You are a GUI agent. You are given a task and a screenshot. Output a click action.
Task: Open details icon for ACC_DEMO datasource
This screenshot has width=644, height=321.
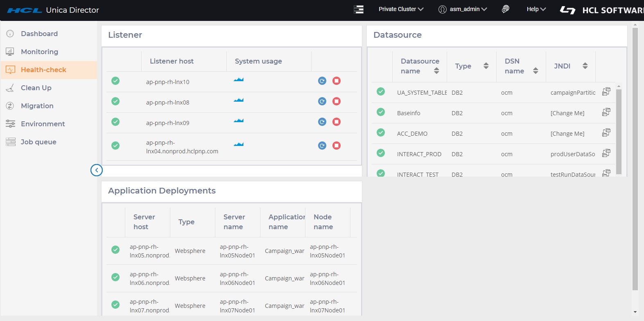[x=606, y=133]
